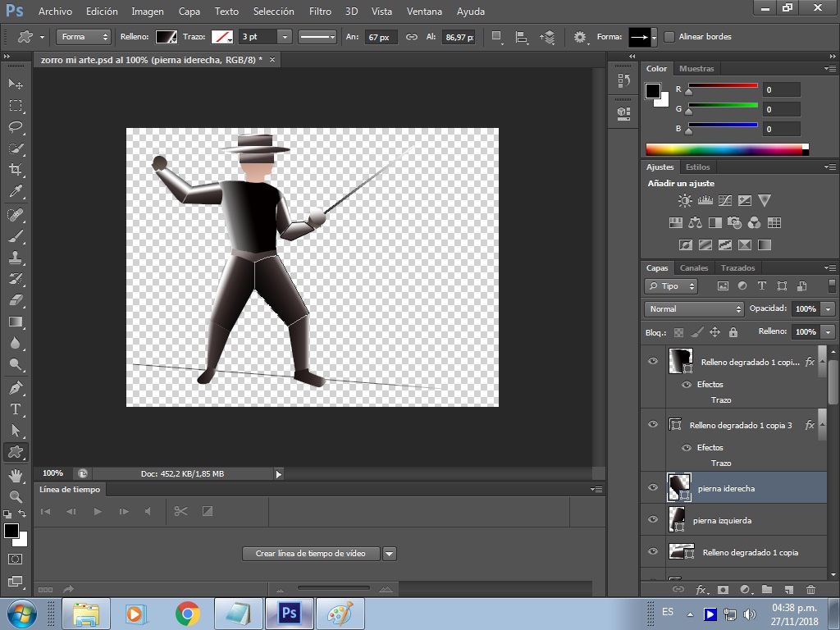Click foreground color swatch in Color panel
Viewport: 840px width, 630px height.
pyautogui.click(x=652, y=90)
